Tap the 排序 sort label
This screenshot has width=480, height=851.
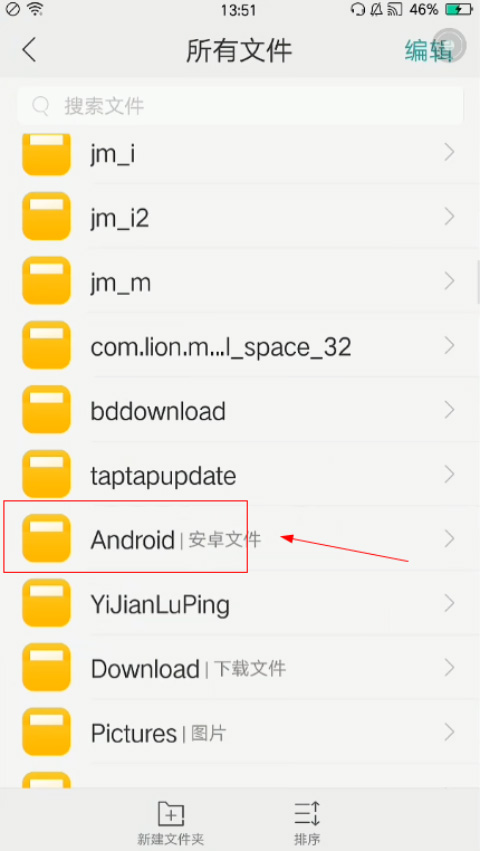click(x=307, y=839)
